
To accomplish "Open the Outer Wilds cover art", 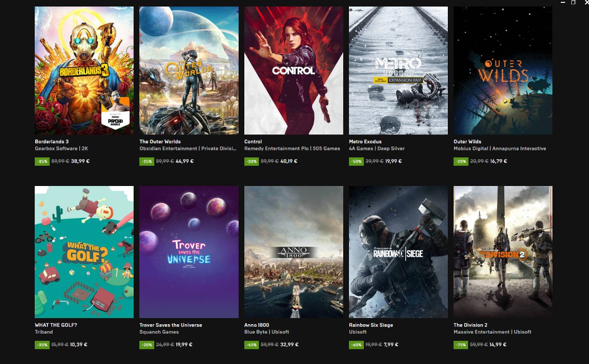I will [x=503, y=70].
